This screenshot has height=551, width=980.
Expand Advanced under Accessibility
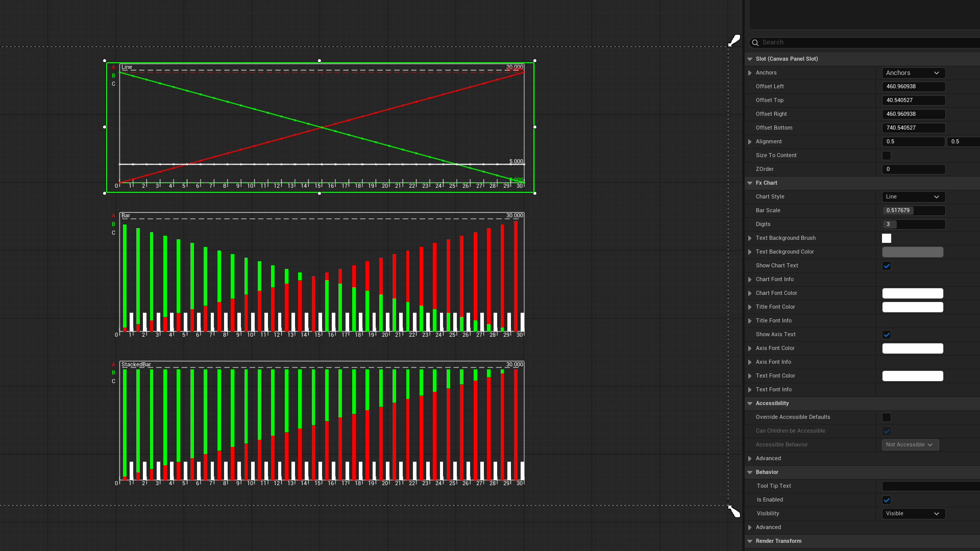coord(750,459)
